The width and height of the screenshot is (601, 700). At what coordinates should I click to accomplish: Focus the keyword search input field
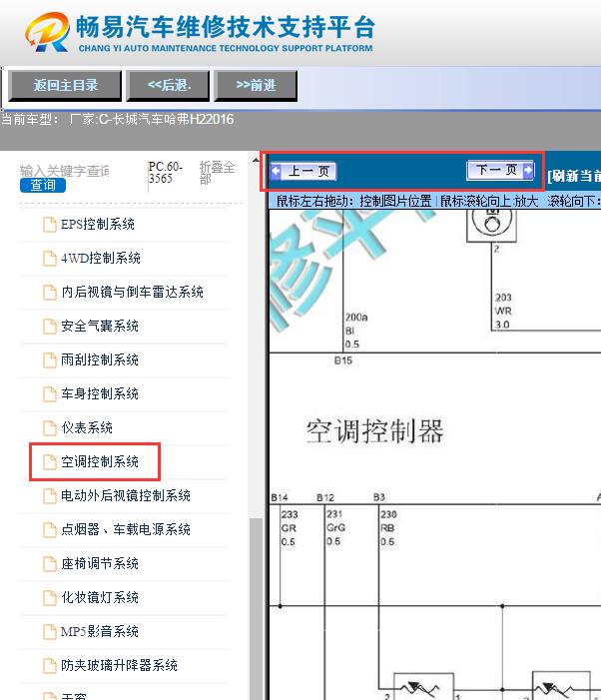(x=65, y=171)
